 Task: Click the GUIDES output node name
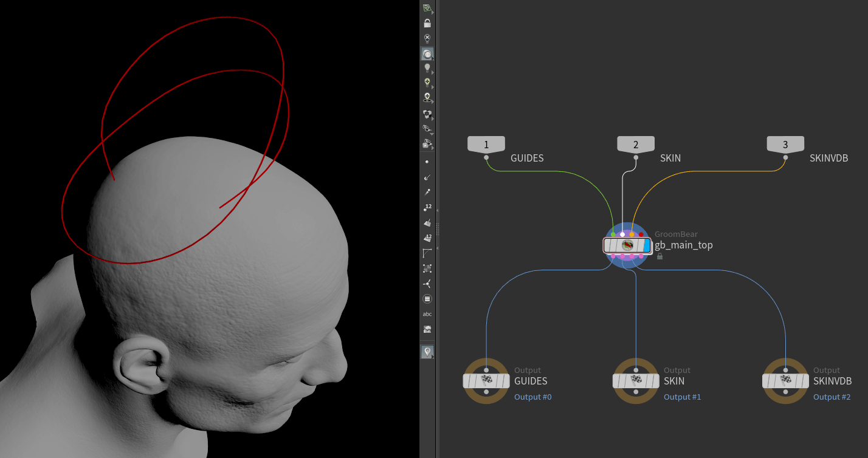point(531,381)
